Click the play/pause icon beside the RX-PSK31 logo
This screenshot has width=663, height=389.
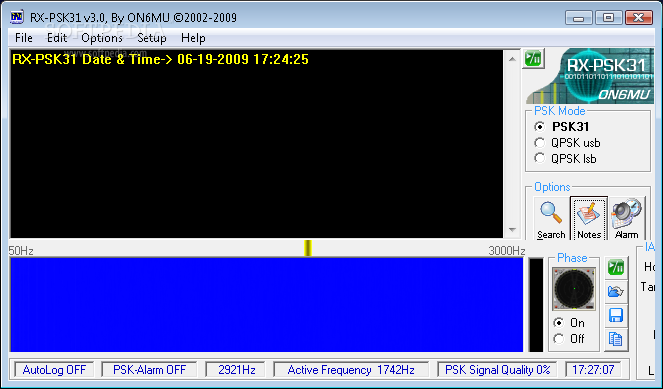tap(534, 59)
